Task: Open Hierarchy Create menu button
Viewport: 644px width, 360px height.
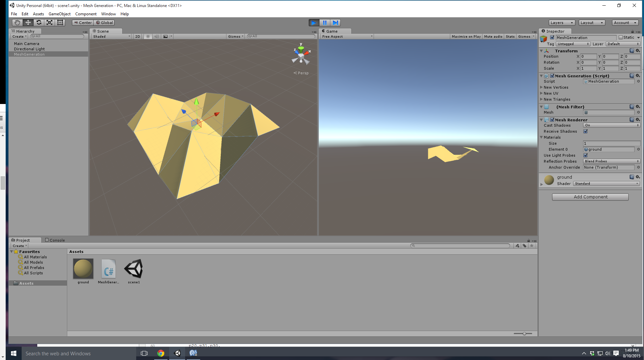Action: (x=19, y=36)
